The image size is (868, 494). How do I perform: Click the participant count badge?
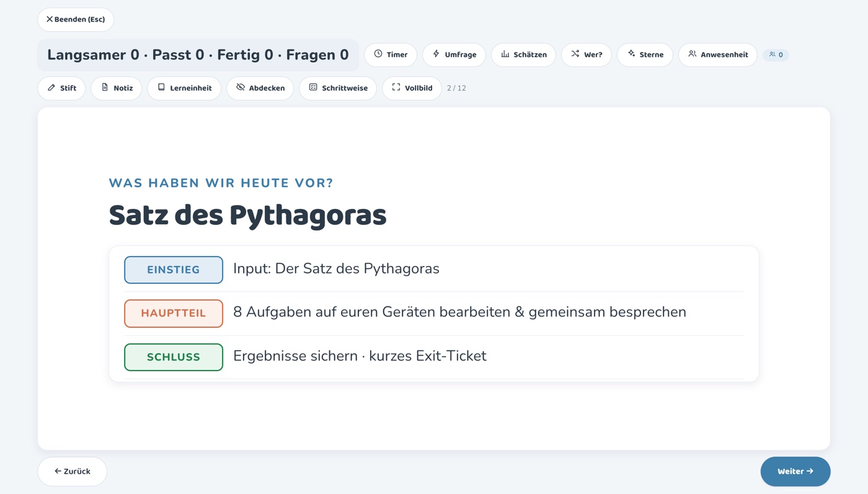776,55
